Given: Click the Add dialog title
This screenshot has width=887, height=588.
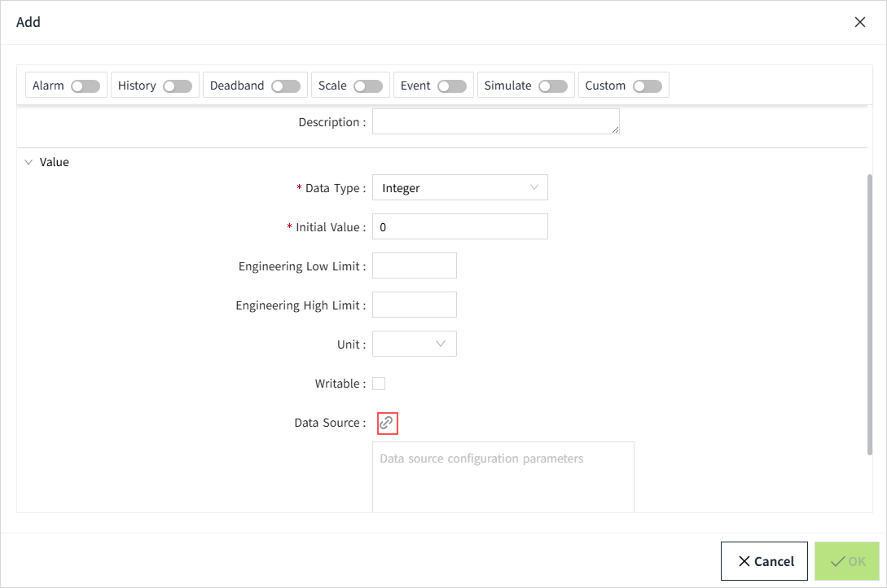Looking at the screenshot, I should (x=29, y=22).
